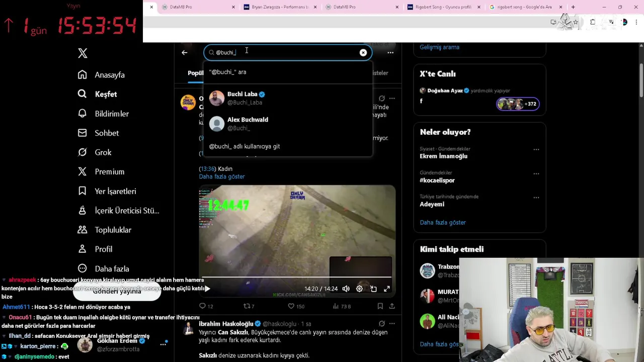Close the first DataMB Pro tab
The width and height of the screenshot is (644, 362).
(233, 7)
